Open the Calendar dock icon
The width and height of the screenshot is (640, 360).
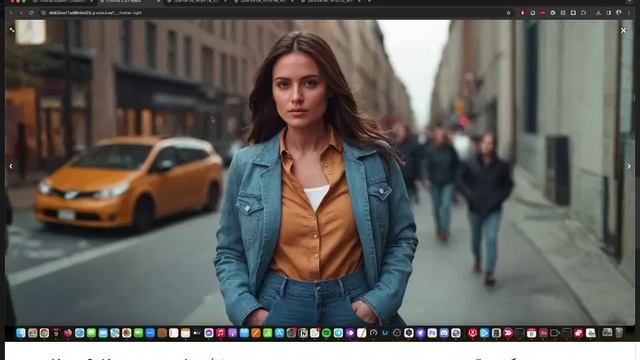pyautogui.click(x=531, y=333)
